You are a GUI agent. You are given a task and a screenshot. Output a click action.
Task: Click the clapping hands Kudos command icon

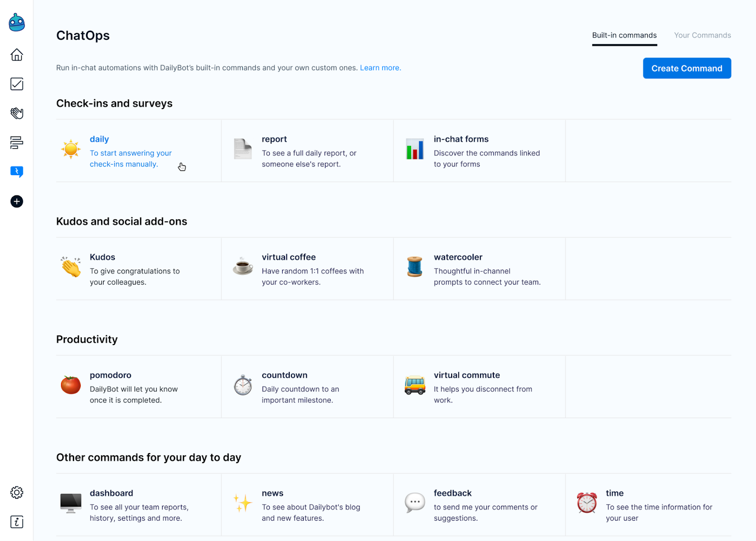71,267
